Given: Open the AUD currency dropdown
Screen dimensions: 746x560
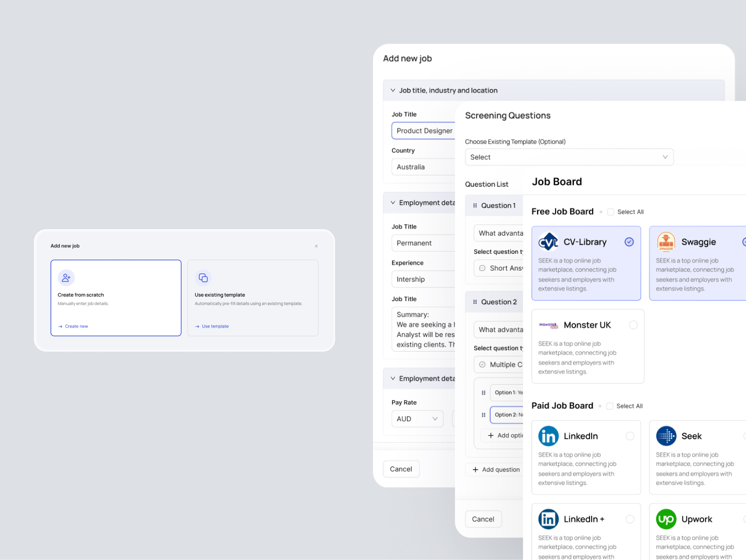Looking at the screenshot, I should 417,418.
